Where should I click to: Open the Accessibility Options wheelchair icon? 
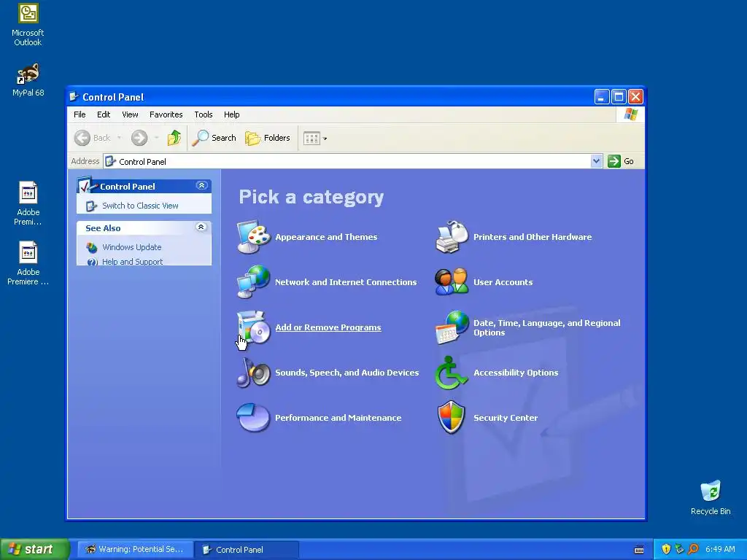452,373
